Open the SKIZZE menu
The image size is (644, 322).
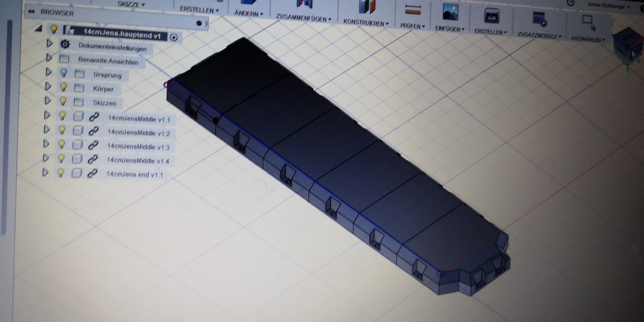(131, 4)
